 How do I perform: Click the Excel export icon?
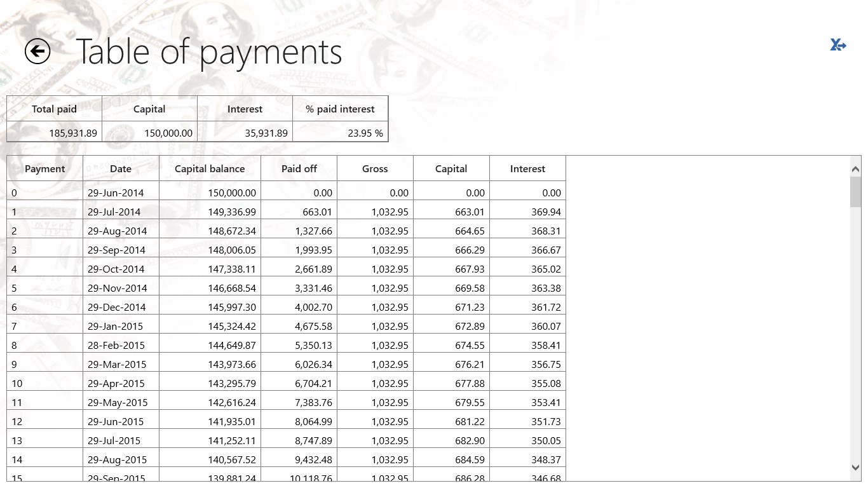(x=838, y=45)
